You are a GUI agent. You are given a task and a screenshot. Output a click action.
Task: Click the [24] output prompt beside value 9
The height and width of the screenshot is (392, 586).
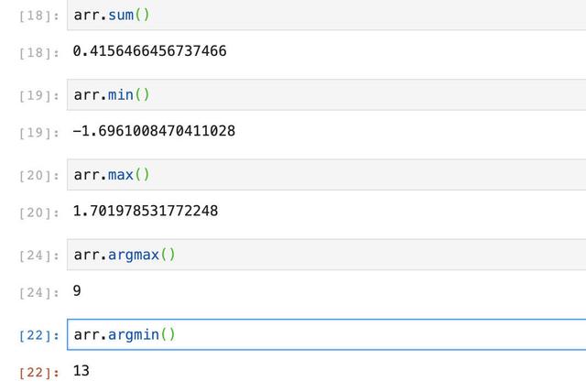pyautogui.click(x=38, y=293)
